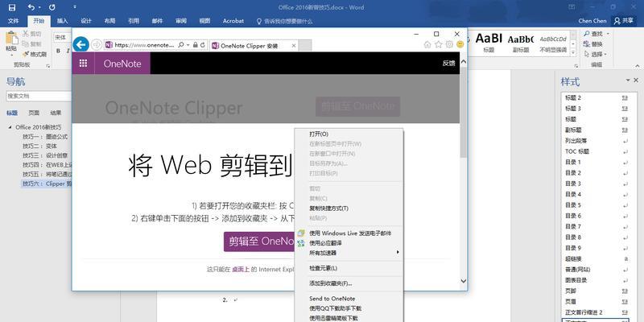Viewport: 644px width, 322px height.
Task: Click the Replace (替换) icon in Word ribbon
Action: 587,44
